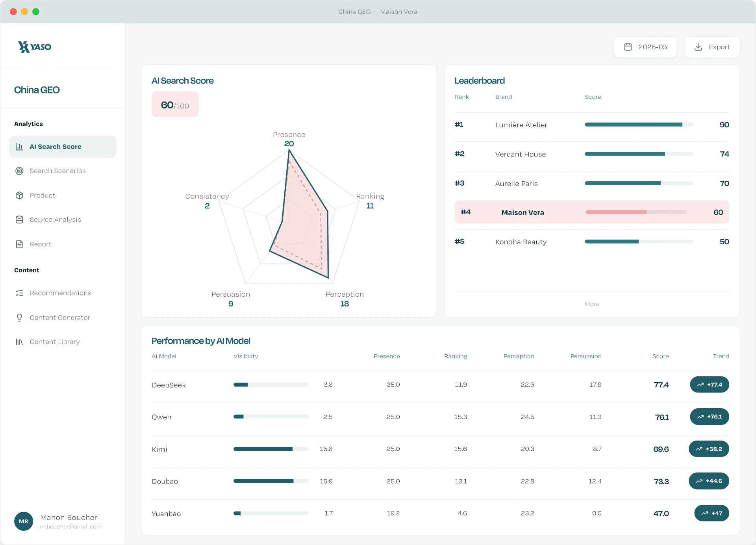756x545 pixels.
Task: Click the Kimi model name
Action: (x=159, y=449)
